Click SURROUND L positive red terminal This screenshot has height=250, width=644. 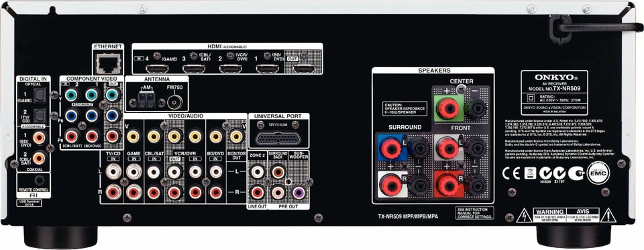coord(390,148)
